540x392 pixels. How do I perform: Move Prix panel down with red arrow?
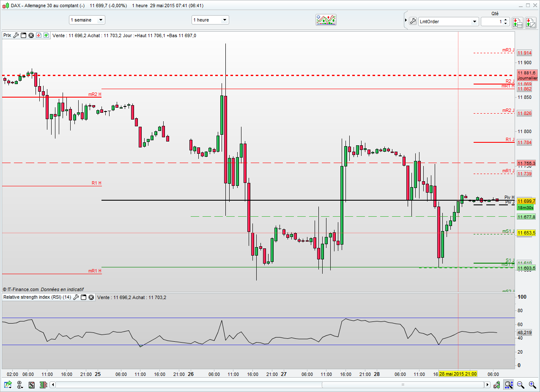38,35
